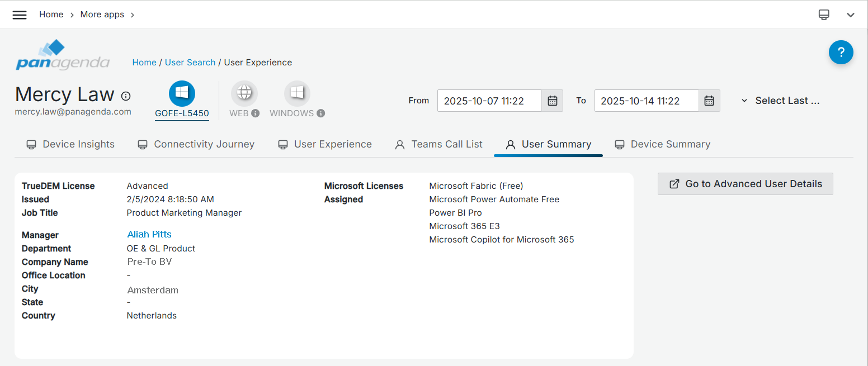868x366 pixels.
Task: Click the panagenda logo
Action: coord(63,55)
